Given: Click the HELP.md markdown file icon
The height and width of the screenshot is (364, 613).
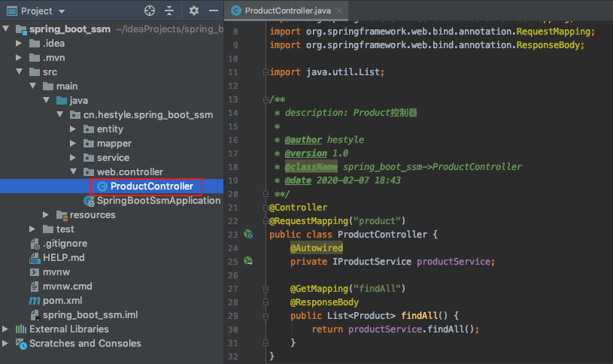Looking at the screenshot, I should coord(35,258).
